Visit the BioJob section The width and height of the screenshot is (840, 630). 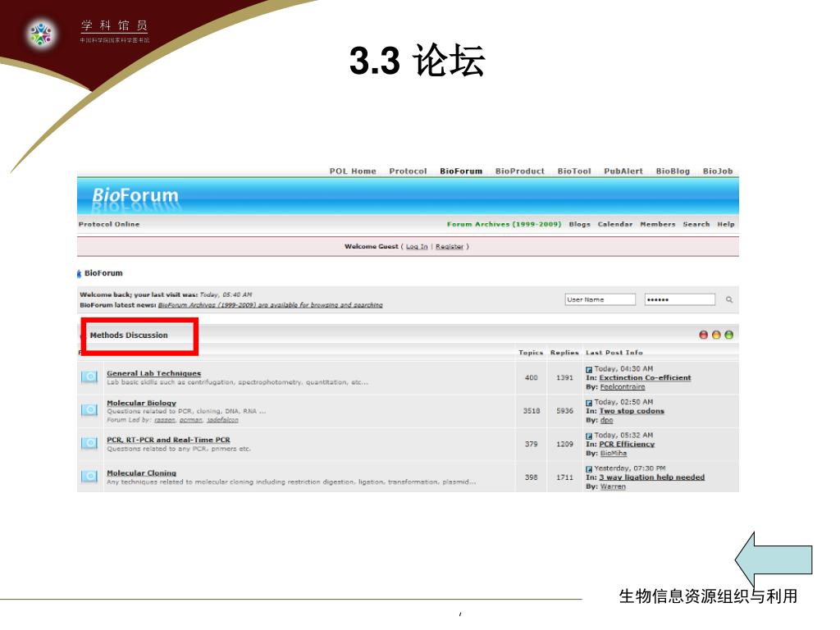pyautogui.click(x=717, y=171)
